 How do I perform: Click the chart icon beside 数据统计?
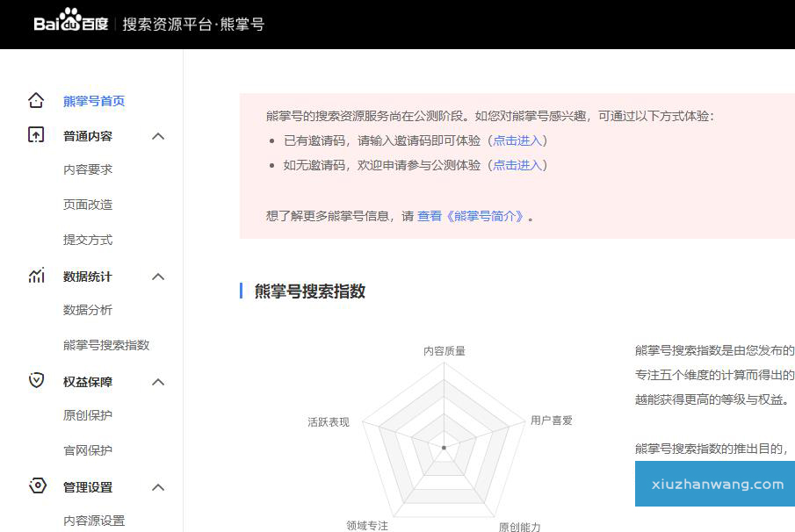[36, 277]
